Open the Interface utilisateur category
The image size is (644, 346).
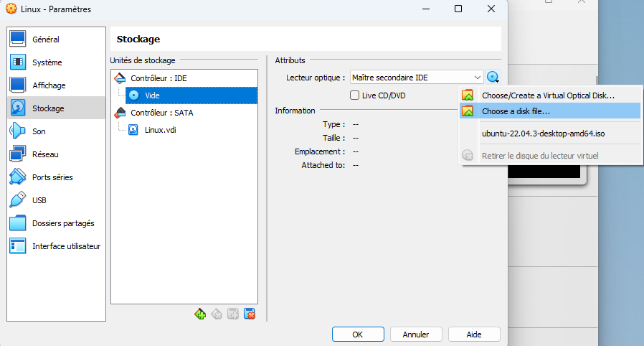pos(56,246)
